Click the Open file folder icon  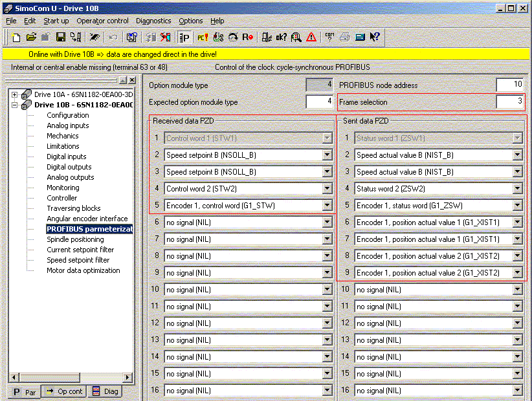click(x=31, y=37)
